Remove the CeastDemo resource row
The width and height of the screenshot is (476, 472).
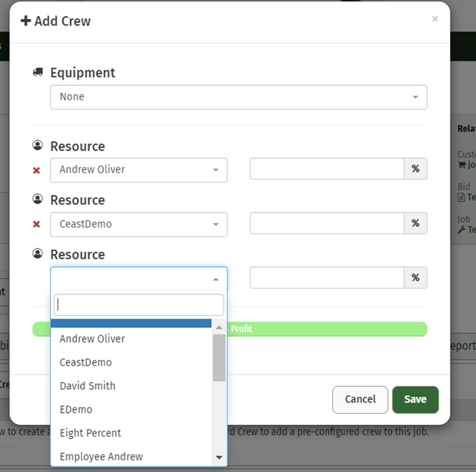pos(36,225)
